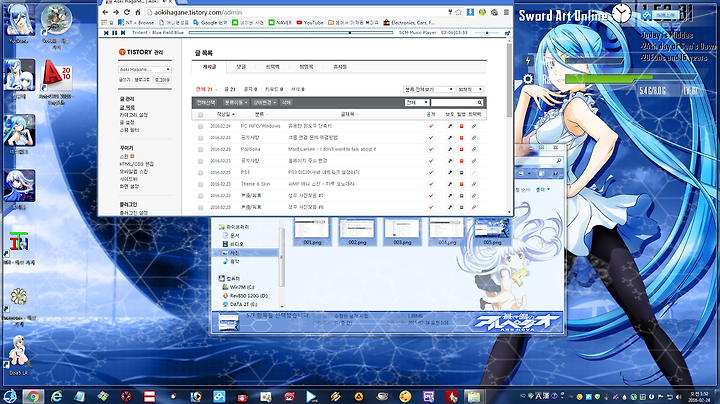This screenshot has height=404, width=720.
Task: Open the search scope dropdown beside search box
Action: coord(417,102)
